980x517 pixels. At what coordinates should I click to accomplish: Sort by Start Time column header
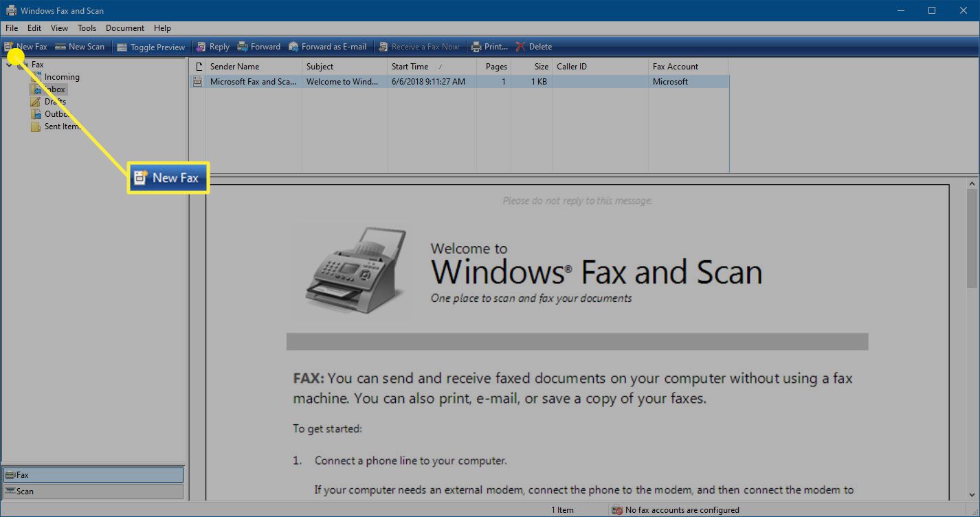432,67
